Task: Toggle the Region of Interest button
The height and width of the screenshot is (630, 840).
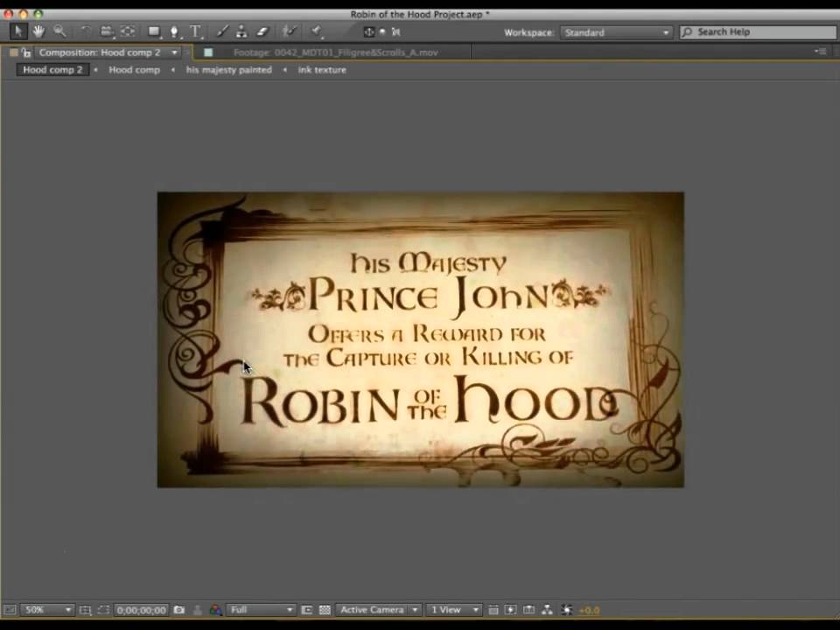Action: coord(306,610)
